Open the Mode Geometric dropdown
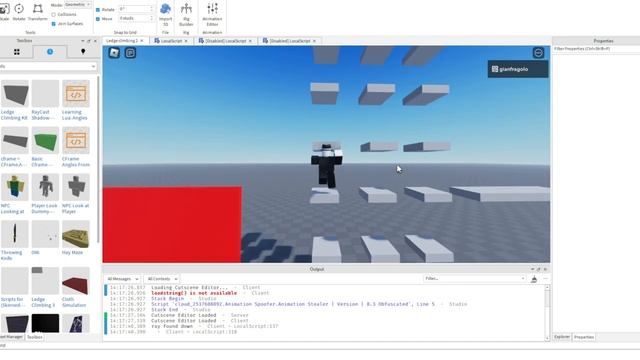 tap(78, 4)
